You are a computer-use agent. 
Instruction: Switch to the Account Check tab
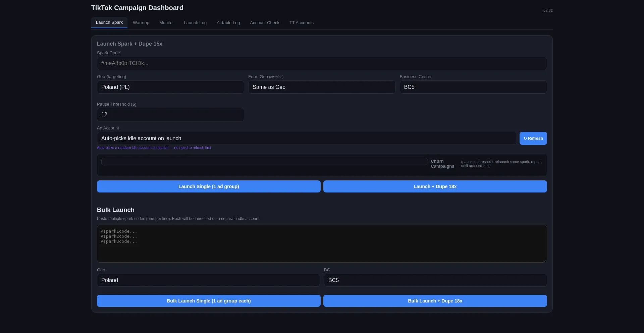[265, 23]
